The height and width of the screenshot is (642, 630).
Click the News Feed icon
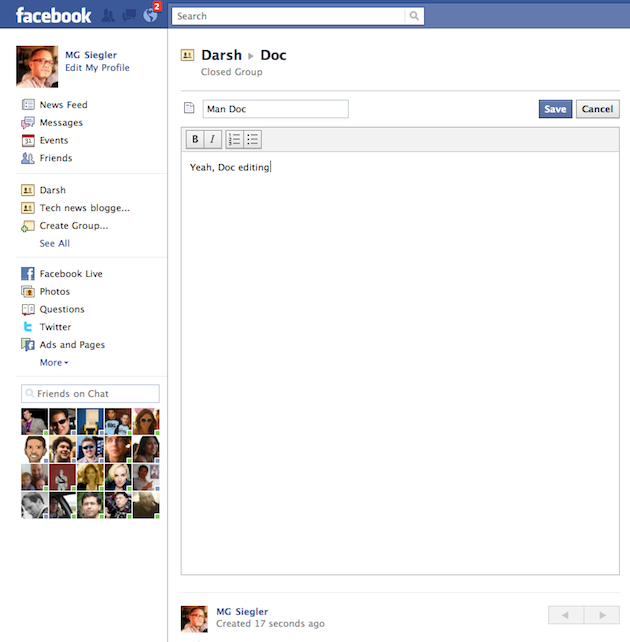tap(28, 105)
